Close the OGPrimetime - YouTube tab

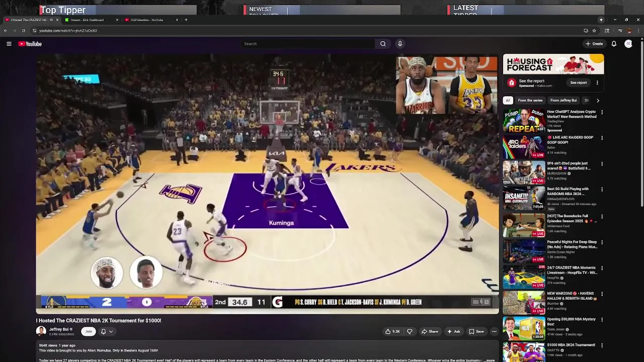177,20
